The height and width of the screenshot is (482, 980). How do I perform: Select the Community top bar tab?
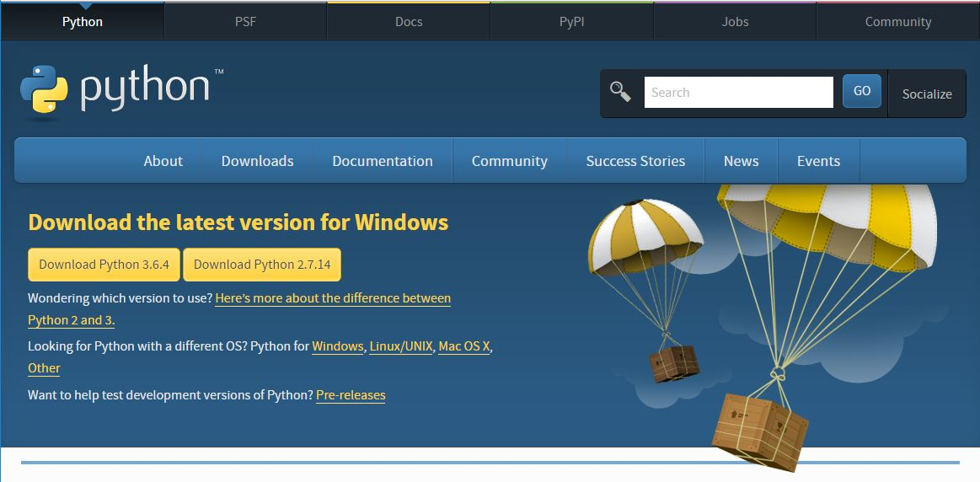point(898,22)
